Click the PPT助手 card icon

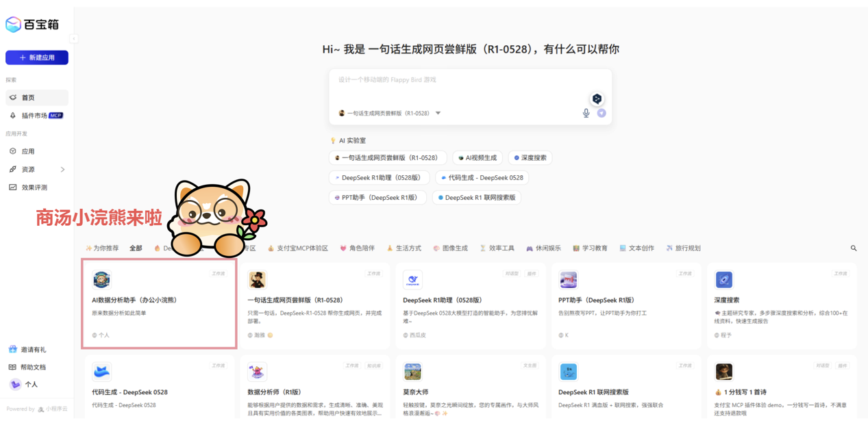coord(568,279)
